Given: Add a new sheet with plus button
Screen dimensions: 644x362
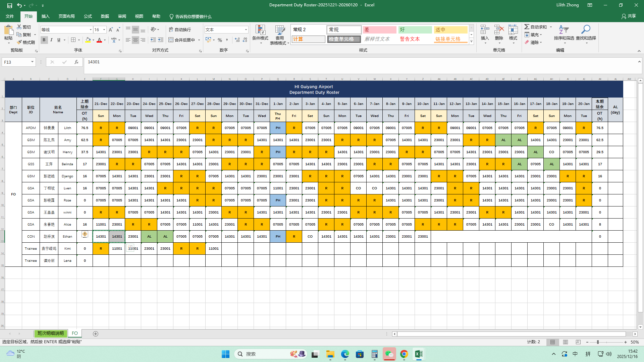Looking at the screenshot, I should 96,334.
